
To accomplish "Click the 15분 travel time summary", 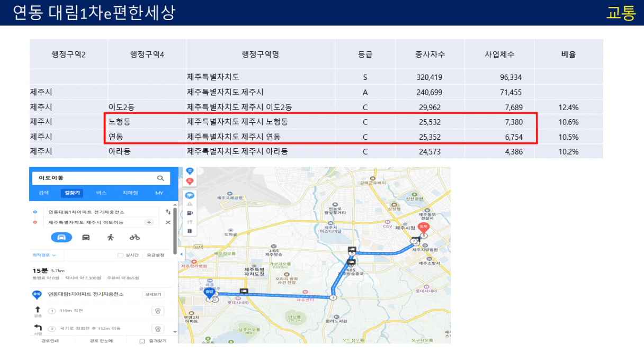I will pyautogui.click(x=40, y=270).
